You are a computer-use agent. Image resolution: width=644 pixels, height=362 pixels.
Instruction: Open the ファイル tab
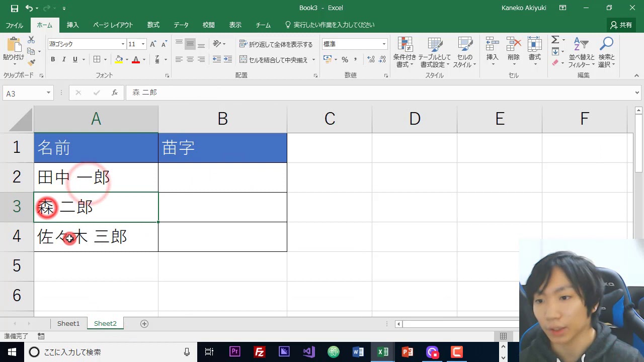click(14, 25)
